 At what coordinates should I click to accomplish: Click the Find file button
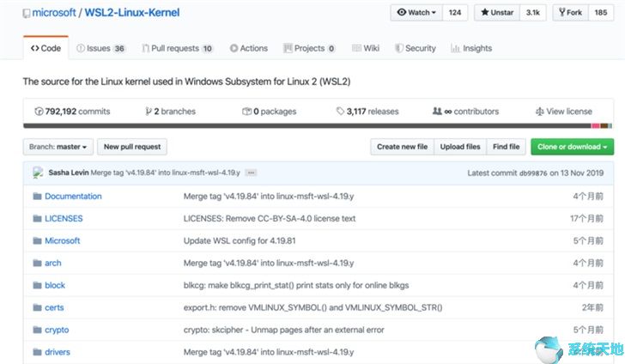pyautogui.click(x=507, y=147)
